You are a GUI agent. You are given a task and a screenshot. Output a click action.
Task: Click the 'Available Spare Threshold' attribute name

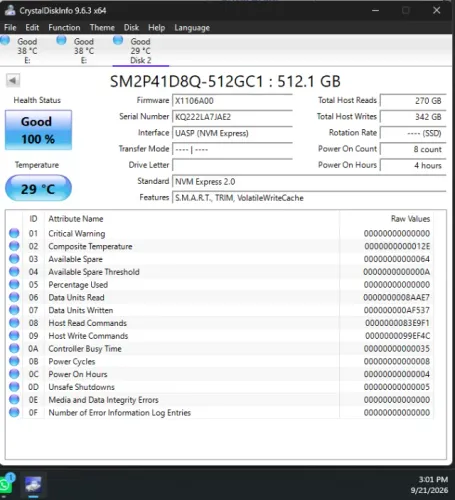tap(94, 272)
